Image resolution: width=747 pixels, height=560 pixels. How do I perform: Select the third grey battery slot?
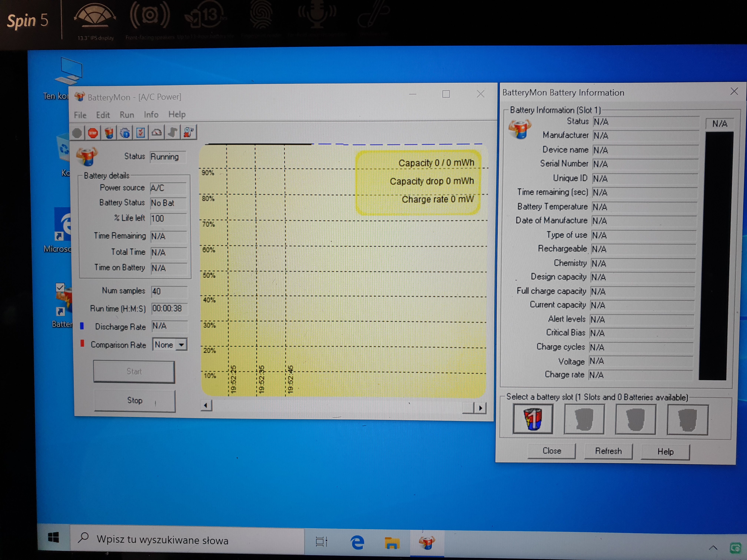pyautogui.click(x=635, y=419)
